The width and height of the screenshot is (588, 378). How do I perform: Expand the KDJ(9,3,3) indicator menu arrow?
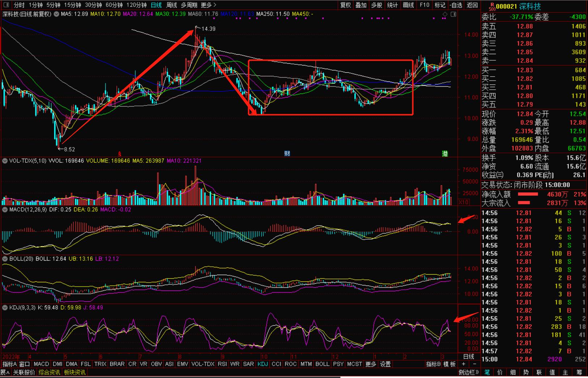pos(5,308)
